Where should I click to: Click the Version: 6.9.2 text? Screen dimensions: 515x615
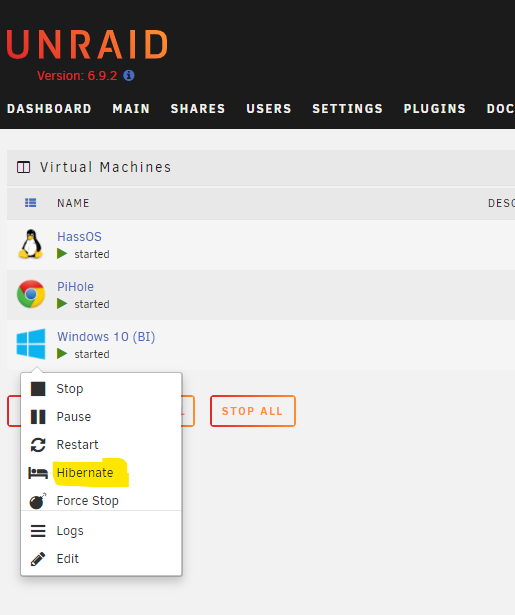(77, 76)
